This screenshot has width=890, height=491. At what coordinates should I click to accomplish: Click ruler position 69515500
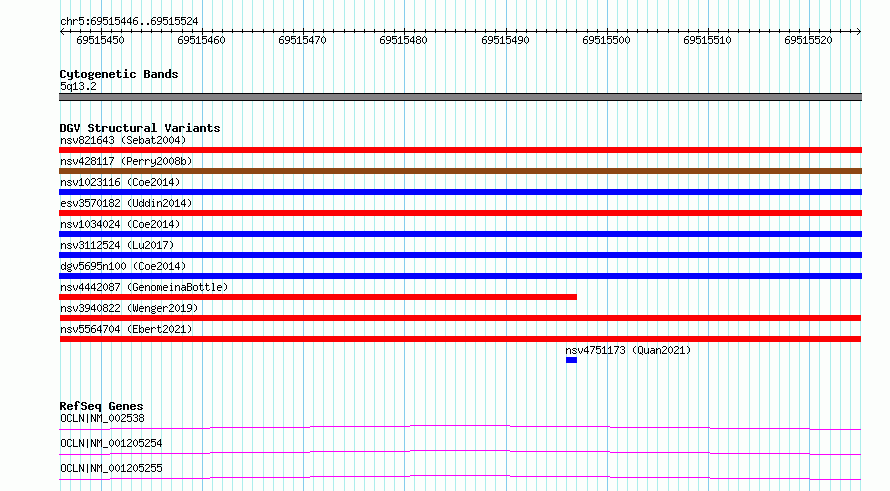click(606, 40)
